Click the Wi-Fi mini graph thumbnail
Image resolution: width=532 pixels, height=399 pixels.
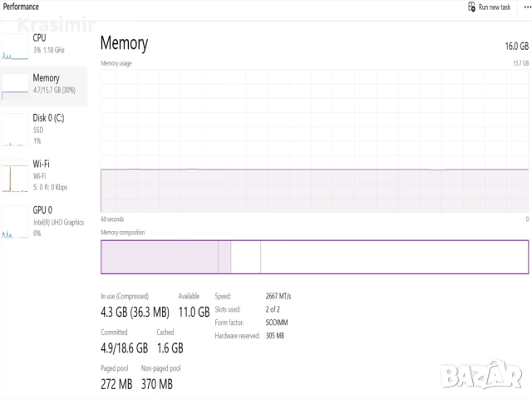click(15, 175)
